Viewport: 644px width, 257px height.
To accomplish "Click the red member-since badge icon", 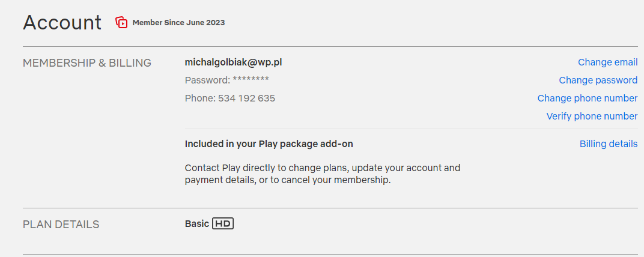I will coord(121,22).
